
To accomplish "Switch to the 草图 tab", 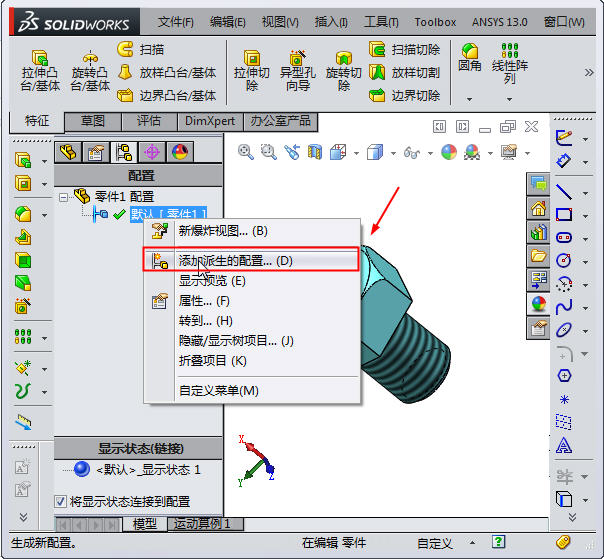I will click(x=93, y=121).
